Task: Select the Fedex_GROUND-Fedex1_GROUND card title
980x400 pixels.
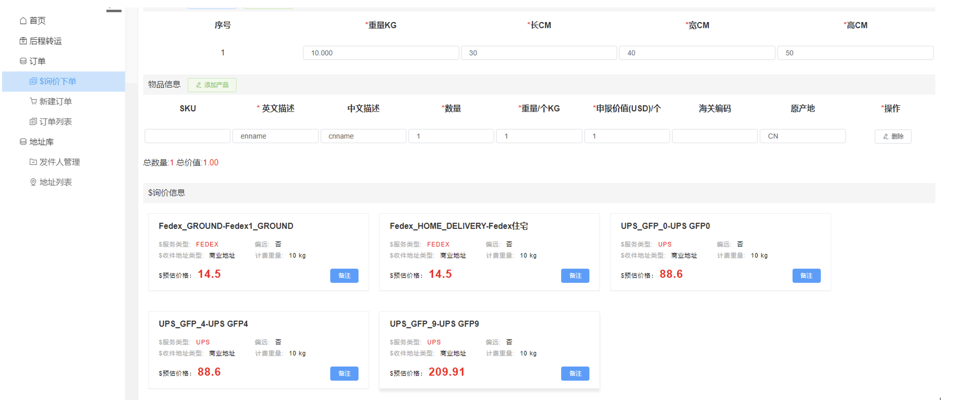Action: click(x=226, y=226)
